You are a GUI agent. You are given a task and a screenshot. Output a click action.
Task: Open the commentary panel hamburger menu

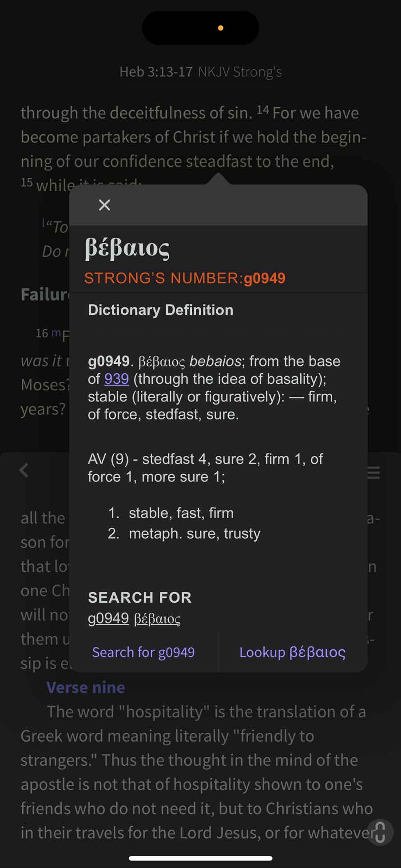coord(373,472)
